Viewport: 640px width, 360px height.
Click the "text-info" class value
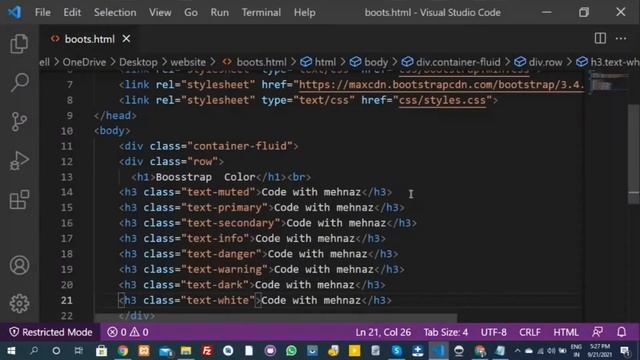pos(215,238)
